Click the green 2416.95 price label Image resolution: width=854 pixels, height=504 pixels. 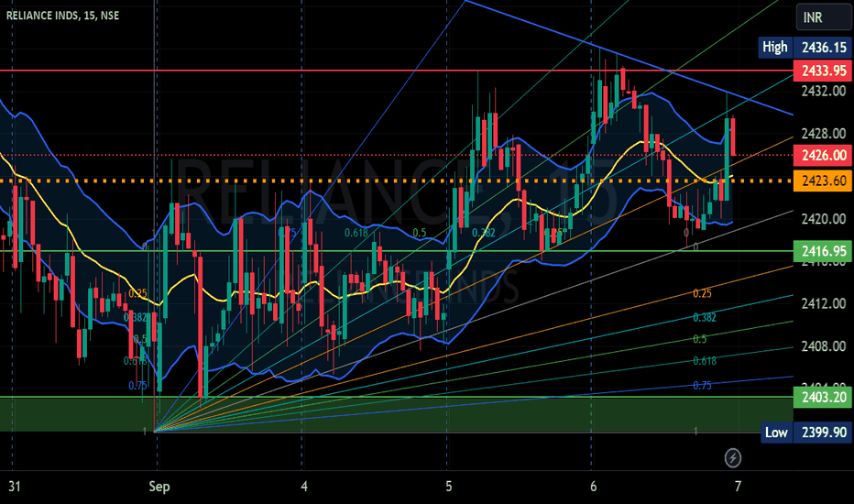[x=821, y=251]
